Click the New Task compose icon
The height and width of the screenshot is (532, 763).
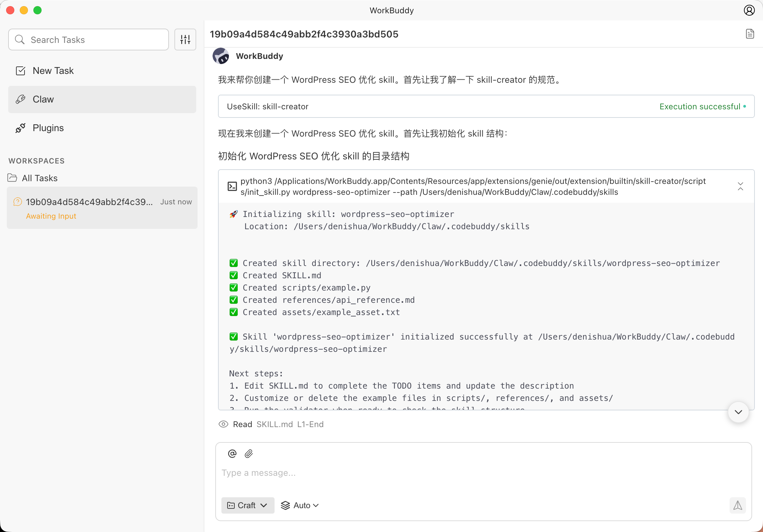point(20,71)
